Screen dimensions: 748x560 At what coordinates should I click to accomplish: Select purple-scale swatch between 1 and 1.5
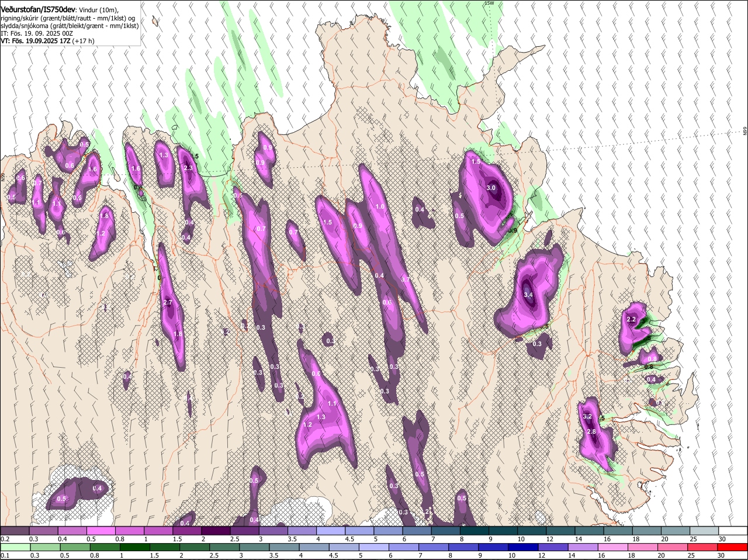click(158, 530)
